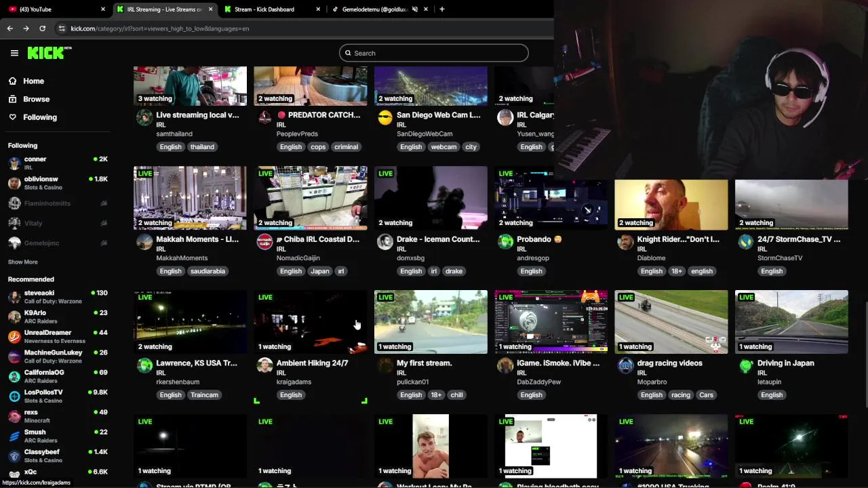Click LosPollosTV avatar icon
Viewport: 868px width, 488px height.
pos(14,396)
